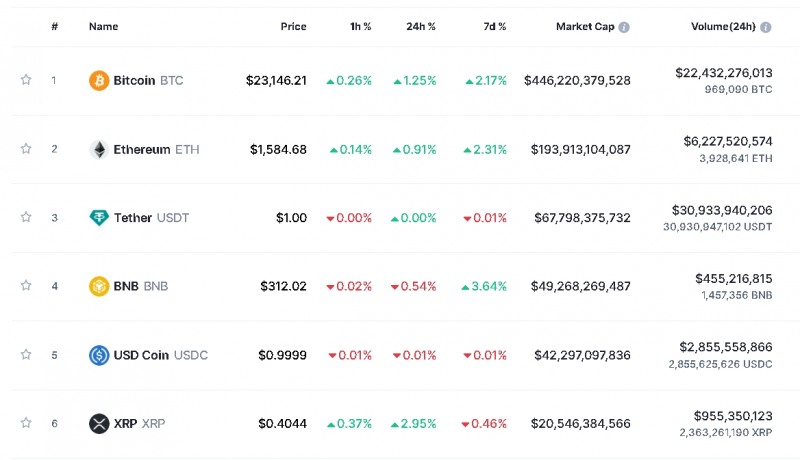Toggle the watchlist star for BNB
800x460 pixels.
26,286
